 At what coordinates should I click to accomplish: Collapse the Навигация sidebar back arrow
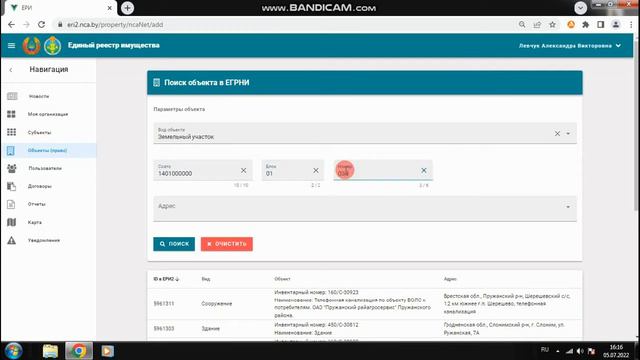(x=11, y=70)
